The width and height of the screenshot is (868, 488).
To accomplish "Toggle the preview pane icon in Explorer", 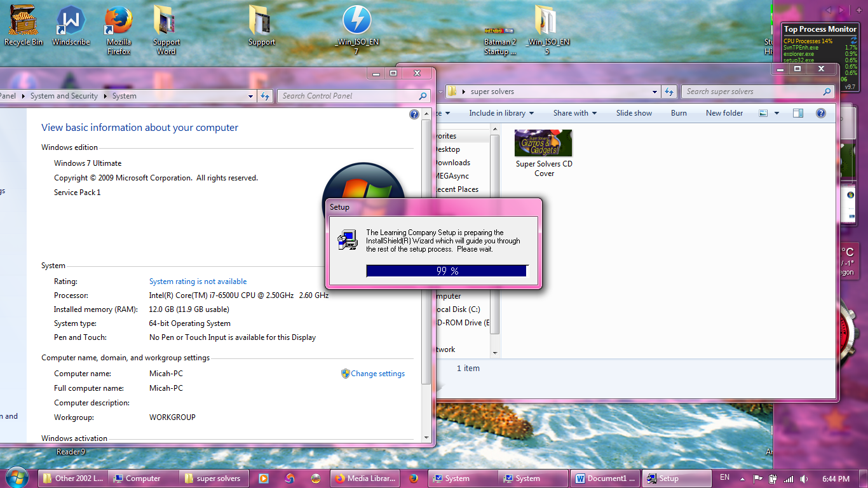I will click(798, 113).
